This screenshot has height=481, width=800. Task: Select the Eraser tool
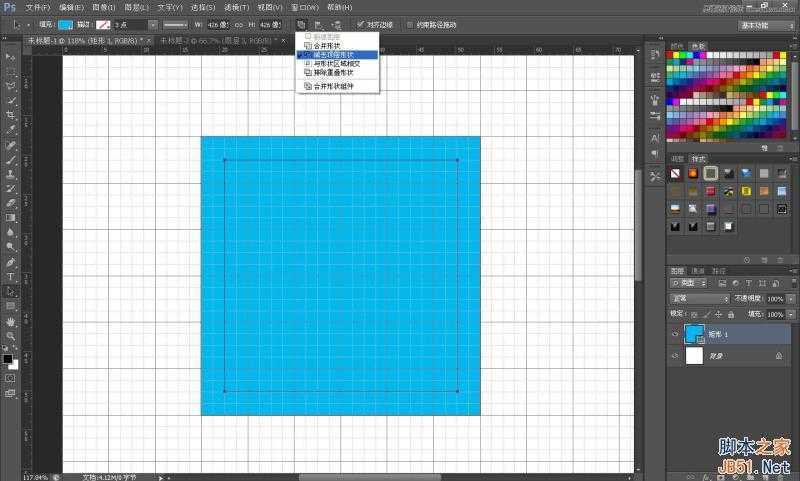(x=10, y=203)
